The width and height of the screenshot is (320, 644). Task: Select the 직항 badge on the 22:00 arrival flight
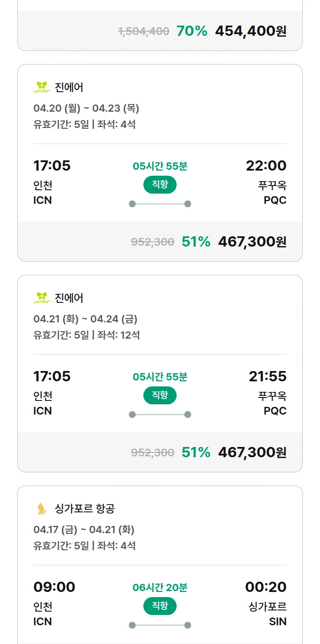[160, 185]
